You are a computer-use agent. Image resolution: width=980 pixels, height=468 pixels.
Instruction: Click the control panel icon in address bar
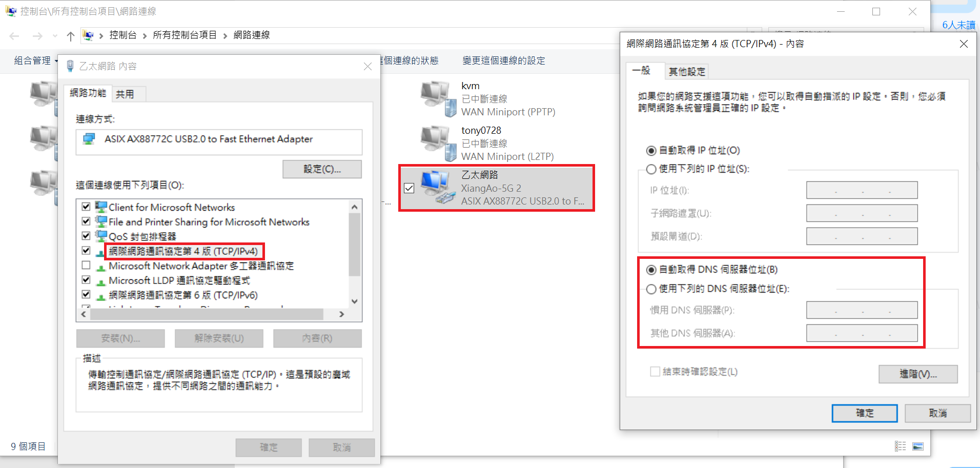(88, 35)
